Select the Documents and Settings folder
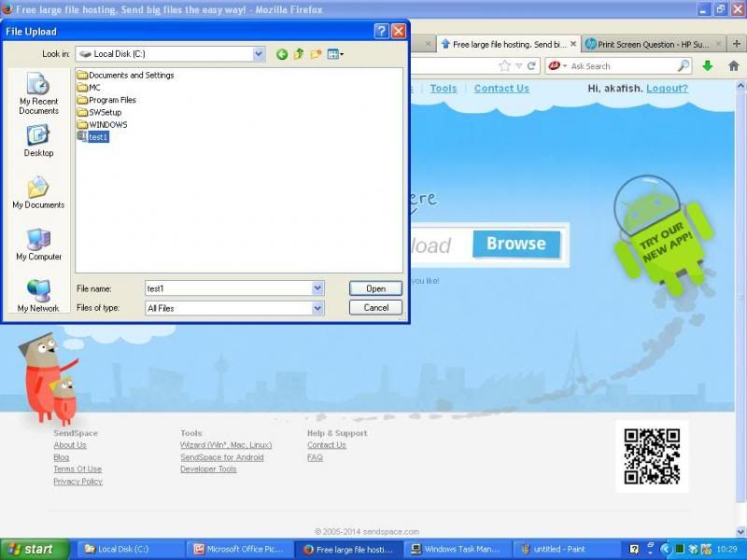The width and height of the screenshot is (747, 560). 126,76
